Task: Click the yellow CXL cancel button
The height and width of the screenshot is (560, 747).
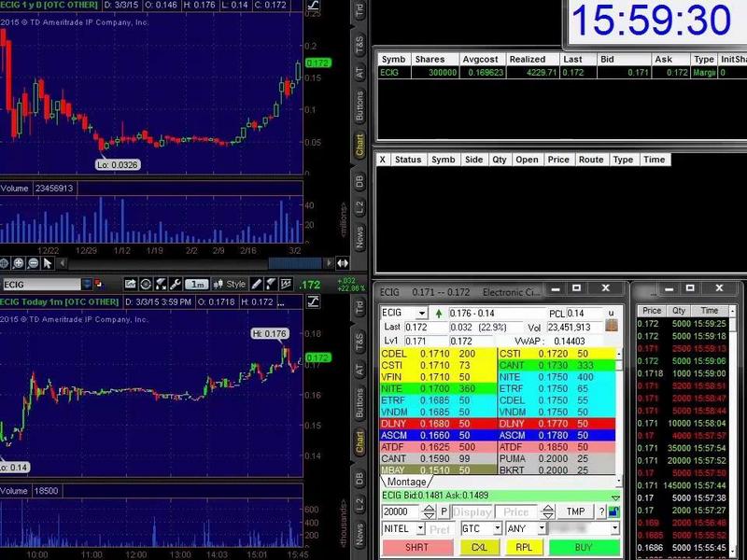Action: click(x=479, y=547)
